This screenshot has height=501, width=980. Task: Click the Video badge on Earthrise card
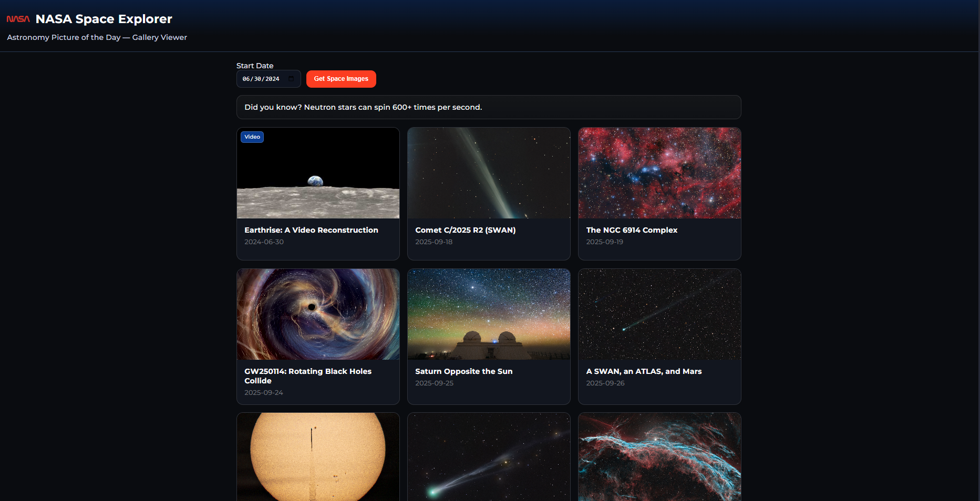click(x=252, y=137)
